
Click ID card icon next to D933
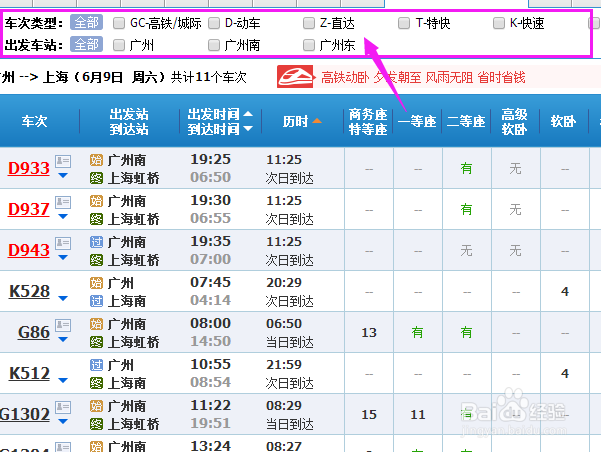pos(63,161)
